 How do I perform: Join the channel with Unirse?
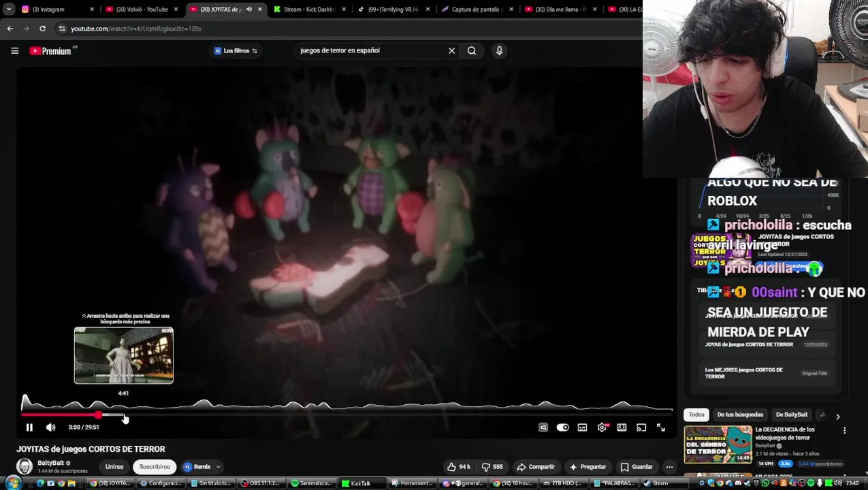(x=114, y=467)
